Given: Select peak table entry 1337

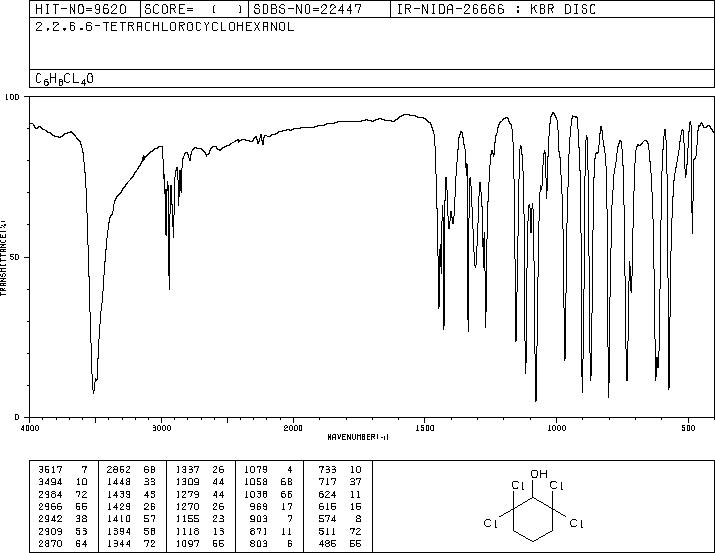Looking at the screenshot, I should (x=187, y=469).
